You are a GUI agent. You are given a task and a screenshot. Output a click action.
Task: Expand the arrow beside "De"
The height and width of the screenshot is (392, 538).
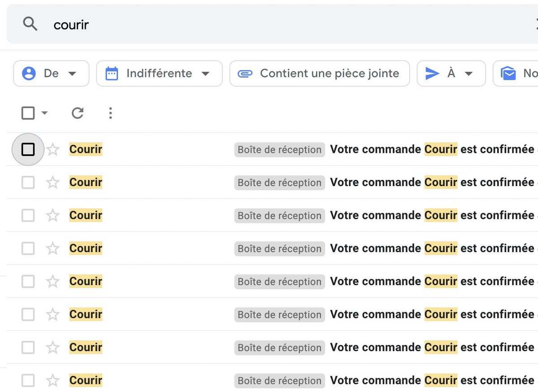tap(72, 74)
